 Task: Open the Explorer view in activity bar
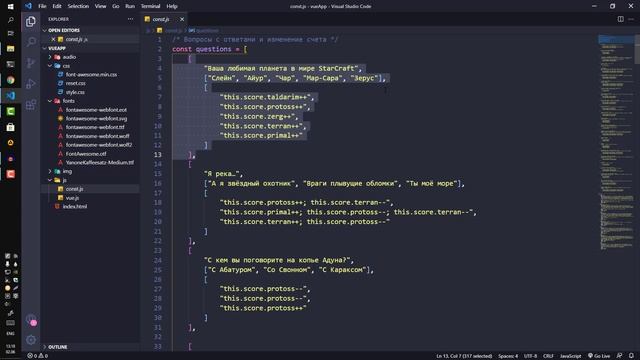[x=31, y=21]
